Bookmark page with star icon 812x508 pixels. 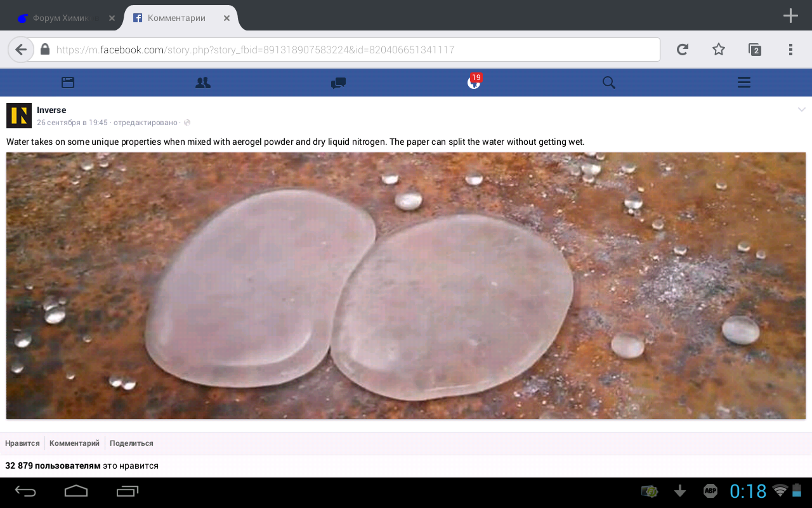coord(719,50)
